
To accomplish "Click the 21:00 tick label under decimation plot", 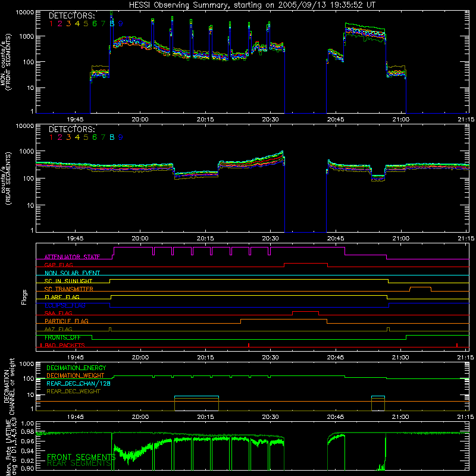I will pos(400,417).
